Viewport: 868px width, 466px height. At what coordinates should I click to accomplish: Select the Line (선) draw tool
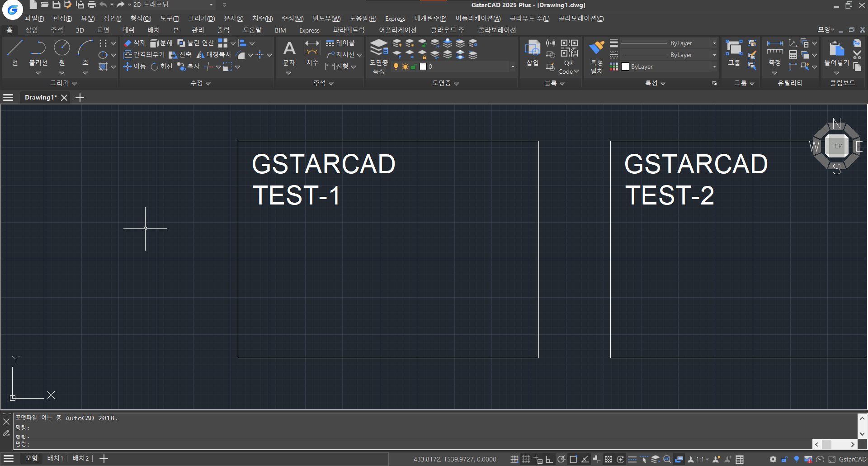[x=15, y=53]
